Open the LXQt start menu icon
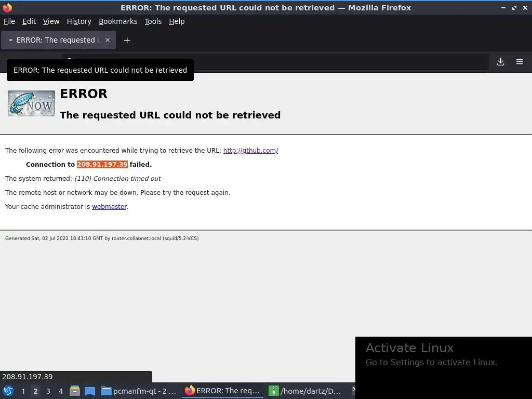 [x=8, y=391]
